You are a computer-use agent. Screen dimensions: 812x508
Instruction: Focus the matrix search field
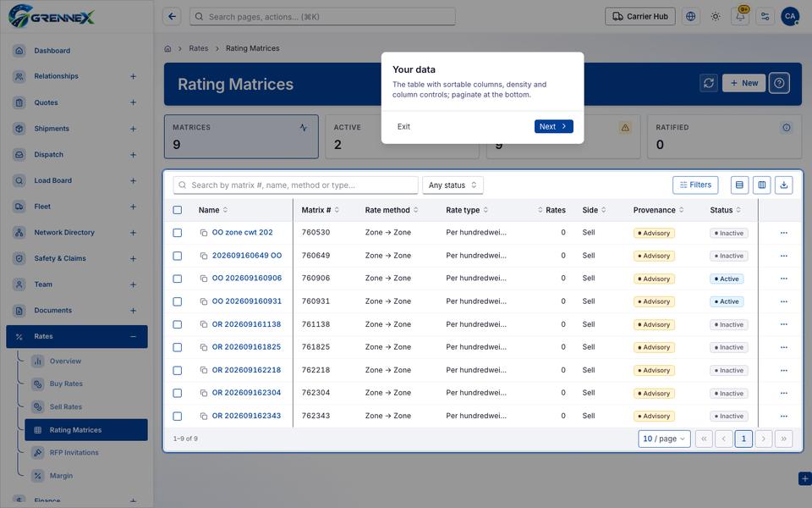point(296,185)
